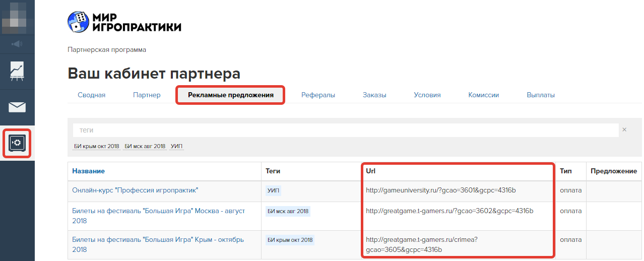This screenshot has width=644, height=261.
Task: Open Большая Игра Крым октябрь 2018 tickets offer
Action: [x=158, y=244]
